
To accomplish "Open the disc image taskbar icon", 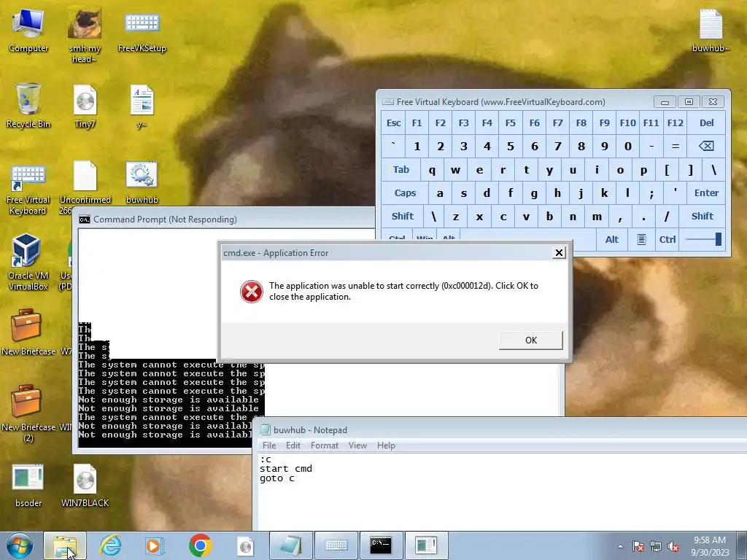I will click(x=245, y=545).
